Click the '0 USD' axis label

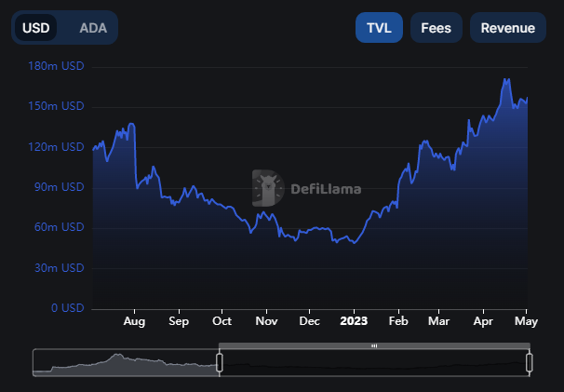point(68,308)
